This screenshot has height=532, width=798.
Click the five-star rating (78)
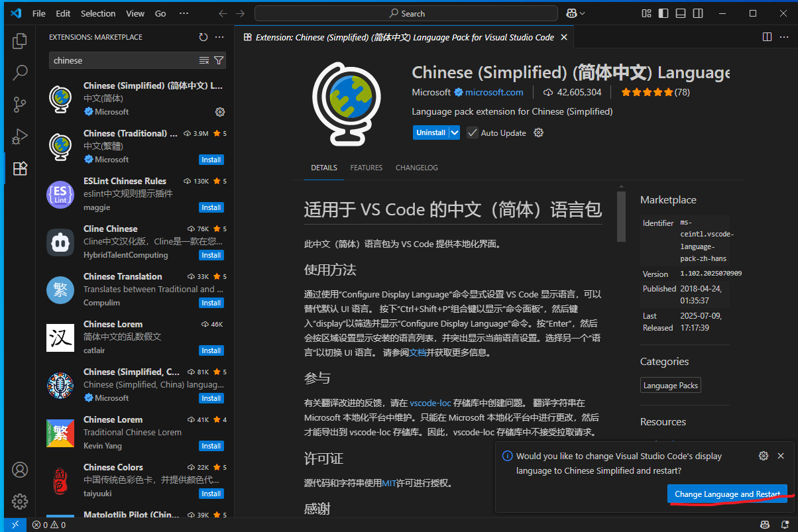coord(655,92)
